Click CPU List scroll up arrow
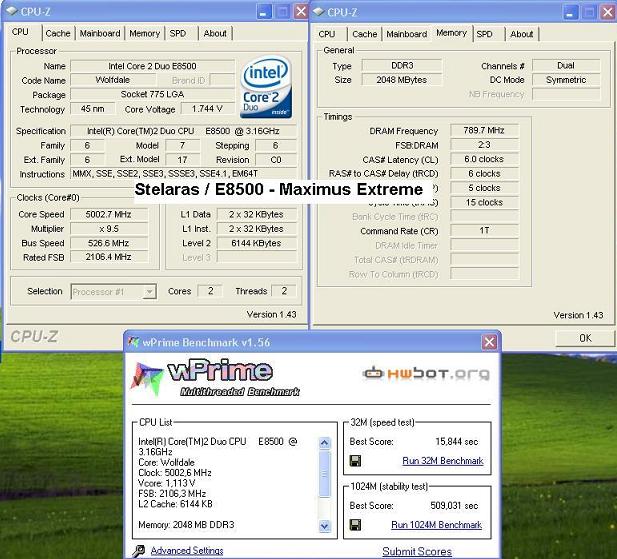The width and height of the screenshot is (617, 559). click(325, 443)
